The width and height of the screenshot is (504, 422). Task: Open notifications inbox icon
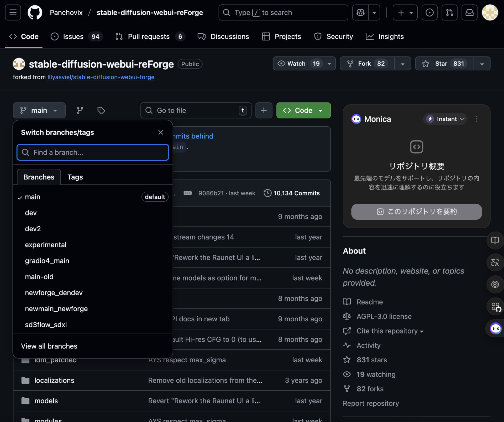[x=469, y=12]
